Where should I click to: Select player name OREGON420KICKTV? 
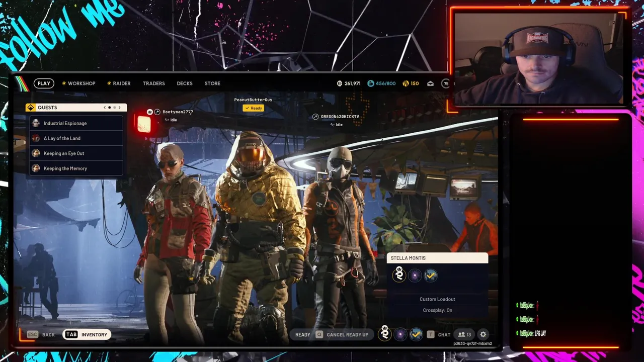[340, 117]
